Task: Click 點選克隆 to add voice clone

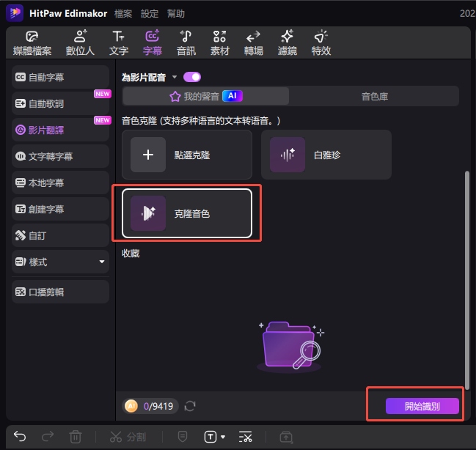Action: click(187, 155)
